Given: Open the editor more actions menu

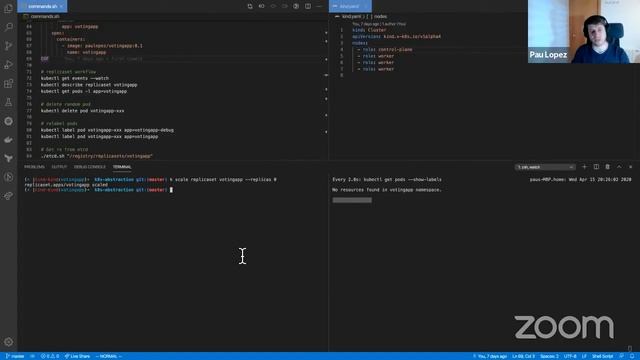Looking at the screenshot, I should pos(319,6).
